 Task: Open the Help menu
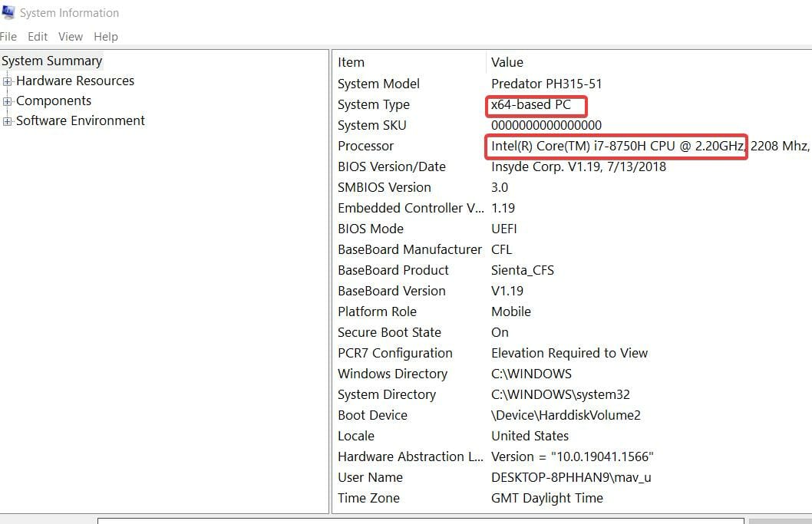105,36
